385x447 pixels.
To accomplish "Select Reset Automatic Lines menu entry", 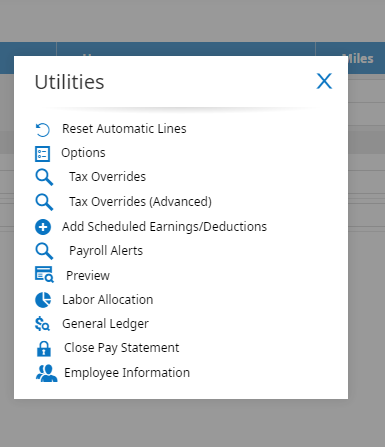I will [x=124, y=129].
